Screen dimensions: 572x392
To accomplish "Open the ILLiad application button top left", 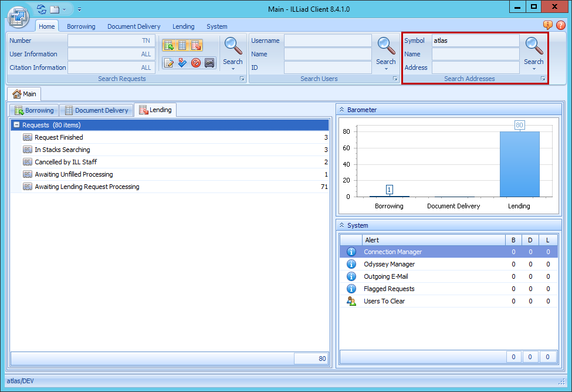I will click(18, 17).
